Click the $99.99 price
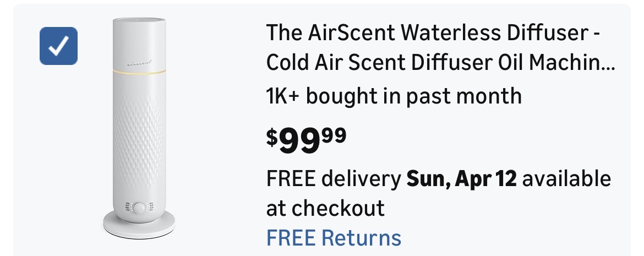The image size is (644, 256). 307,140
